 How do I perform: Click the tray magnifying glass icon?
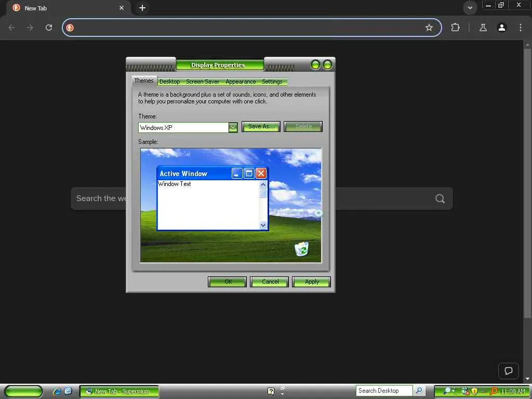(447, 391)
